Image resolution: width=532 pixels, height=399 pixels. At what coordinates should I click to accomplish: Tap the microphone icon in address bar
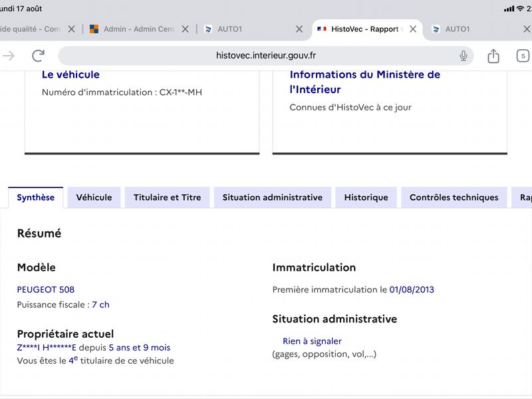pos(463,56)
